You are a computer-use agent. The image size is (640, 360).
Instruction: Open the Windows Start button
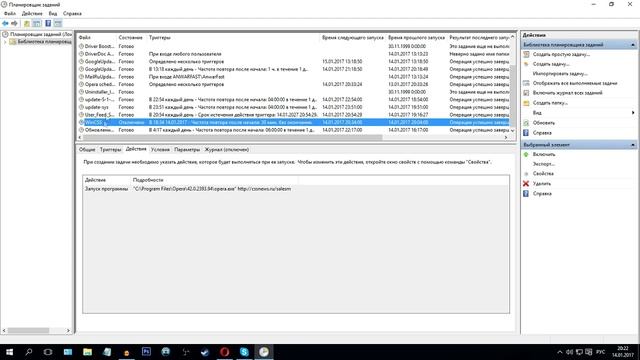point(9,352)
